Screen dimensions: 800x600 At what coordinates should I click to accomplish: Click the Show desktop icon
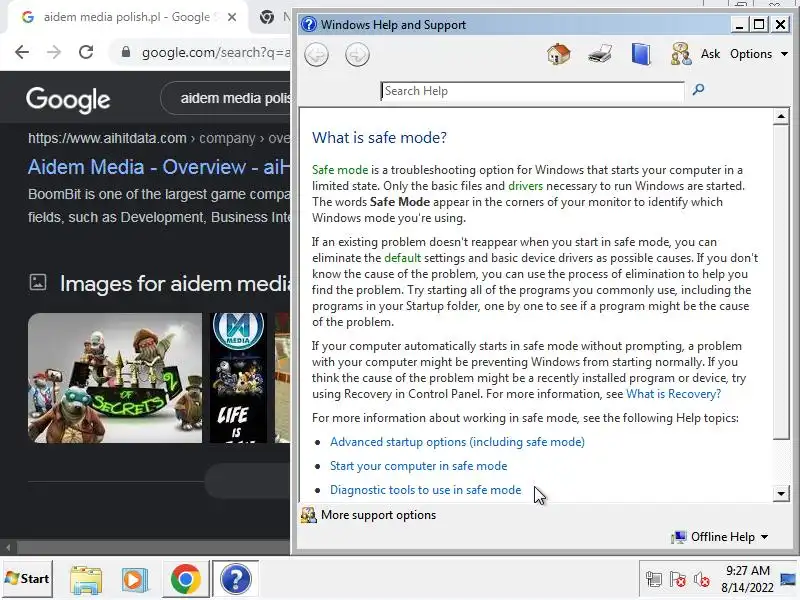click(x=789, y=579)
